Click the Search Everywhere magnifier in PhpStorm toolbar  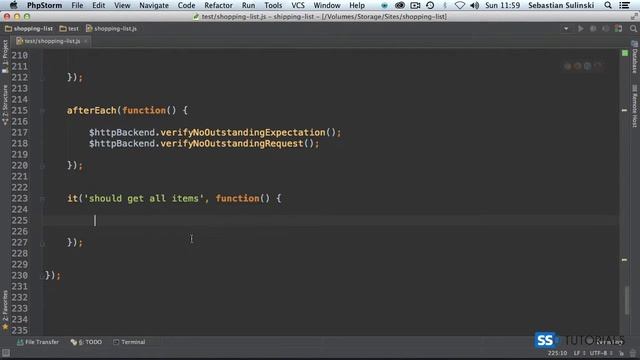[x=633, y=29]
